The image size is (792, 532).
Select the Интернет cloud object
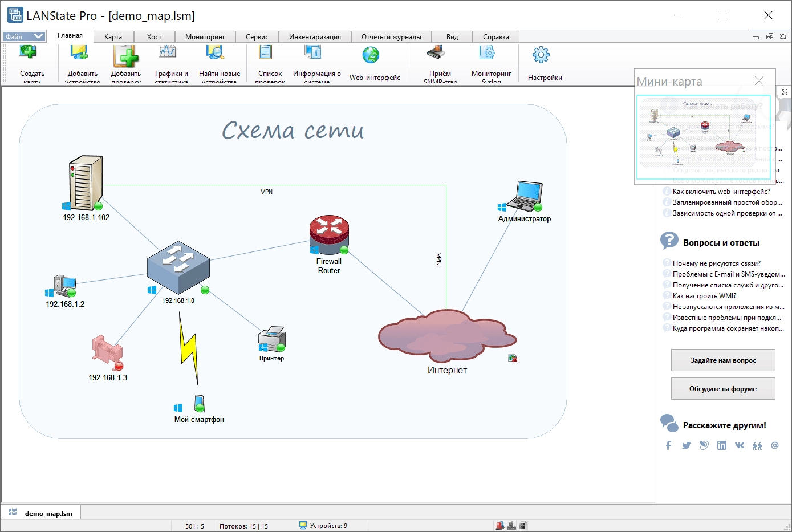pyautogui.click(x=448, y=335)
